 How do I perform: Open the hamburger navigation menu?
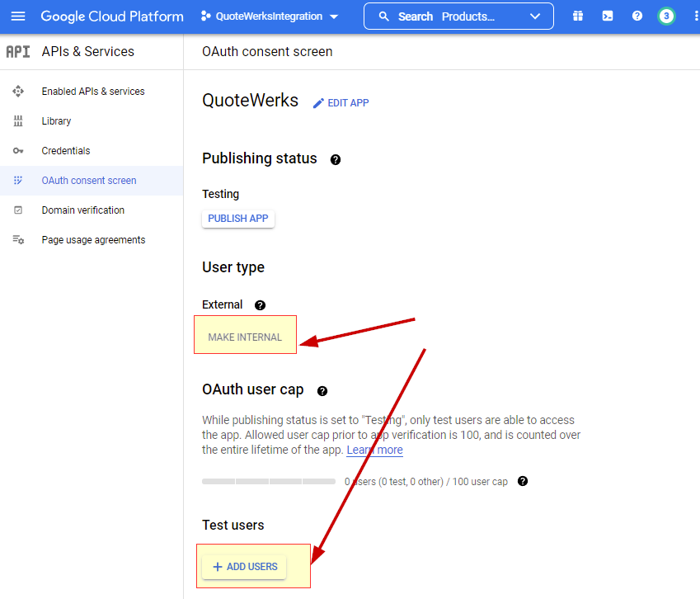click(18, 17)
